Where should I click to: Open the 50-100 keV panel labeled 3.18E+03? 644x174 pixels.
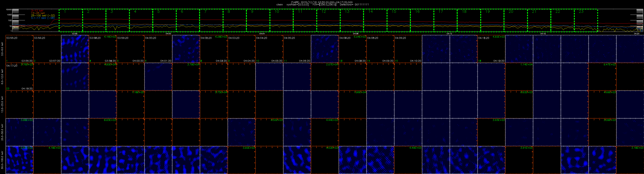630,160
